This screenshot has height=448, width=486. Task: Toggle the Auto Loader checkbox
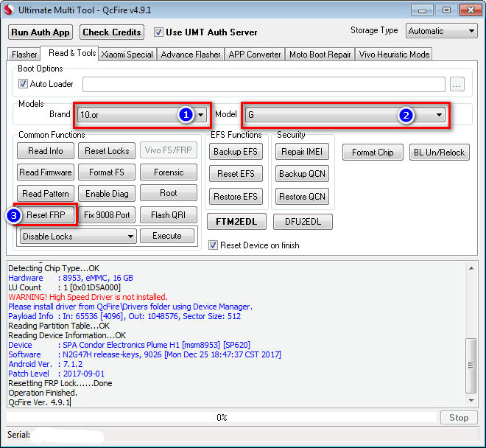click(23, 84)
